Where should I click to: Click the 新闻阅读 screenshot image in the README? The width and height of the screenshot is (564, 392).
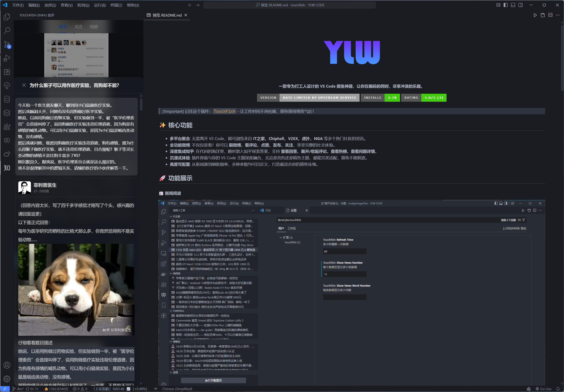[352, 293]
